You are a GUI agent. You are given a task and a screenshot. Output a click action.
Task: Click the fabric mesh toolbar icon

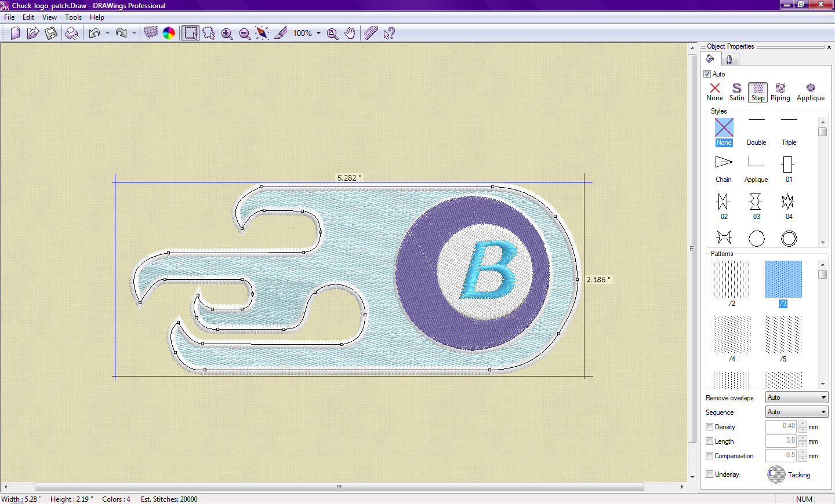pyautogui.click(x=151, y=33)
